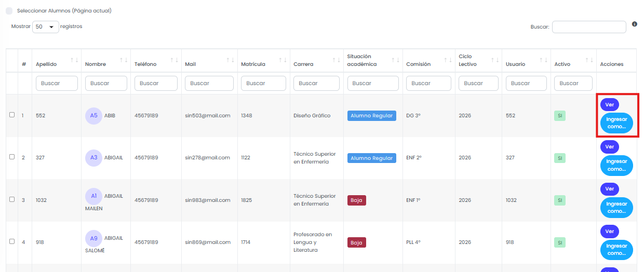Click the info icon next to Buscar

point(635,24)
